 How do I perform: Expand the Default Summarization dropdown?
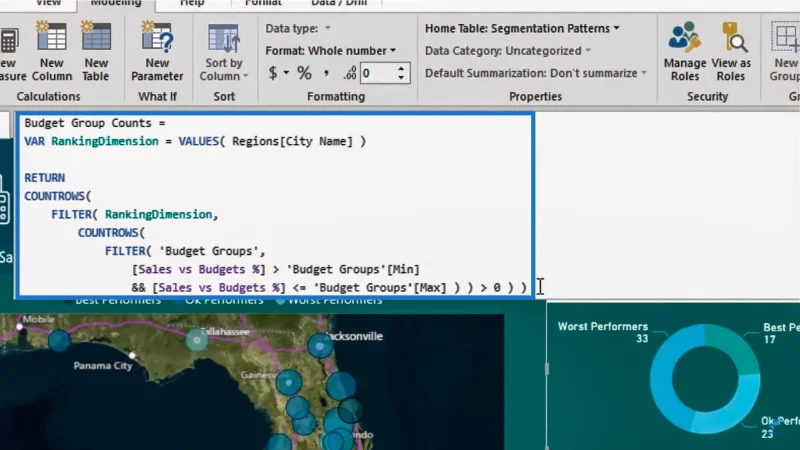(x=536, y=73)
